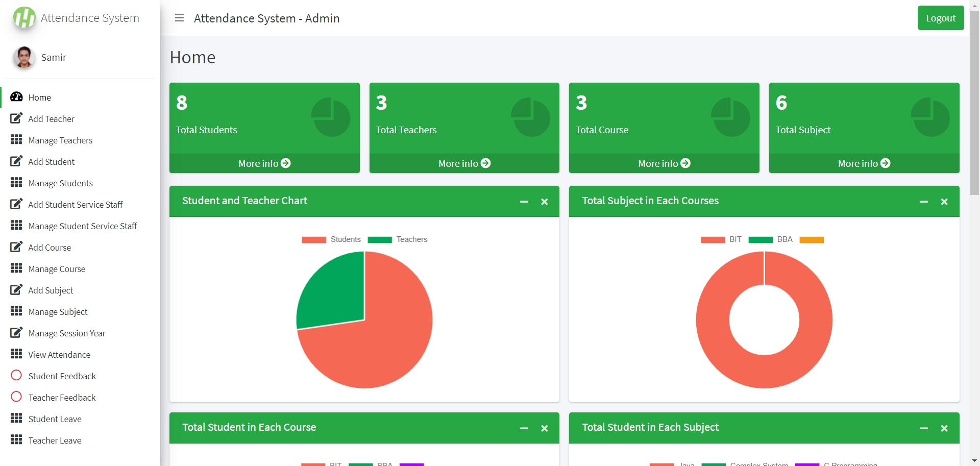Click the Manage Course grid icon
Image resolution: width=980 pixels, height=466 pixels.
pos(16,268)
